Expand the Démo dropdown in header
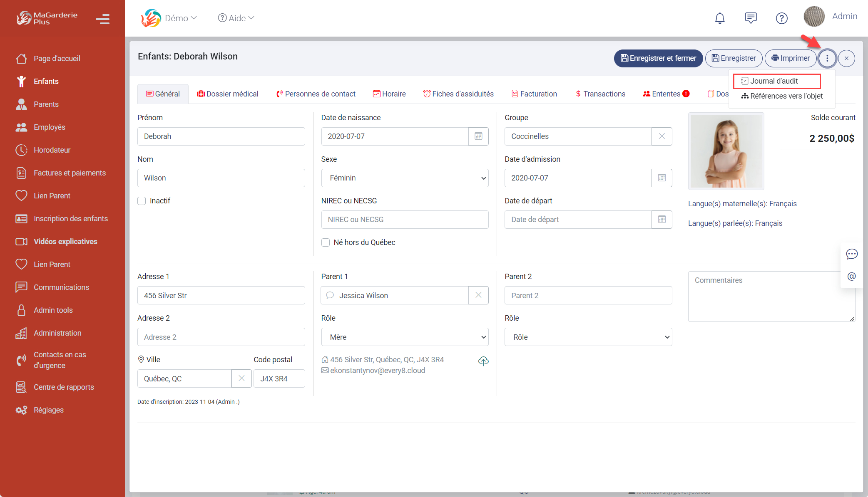The image size is (868, 497). (180, 18)
